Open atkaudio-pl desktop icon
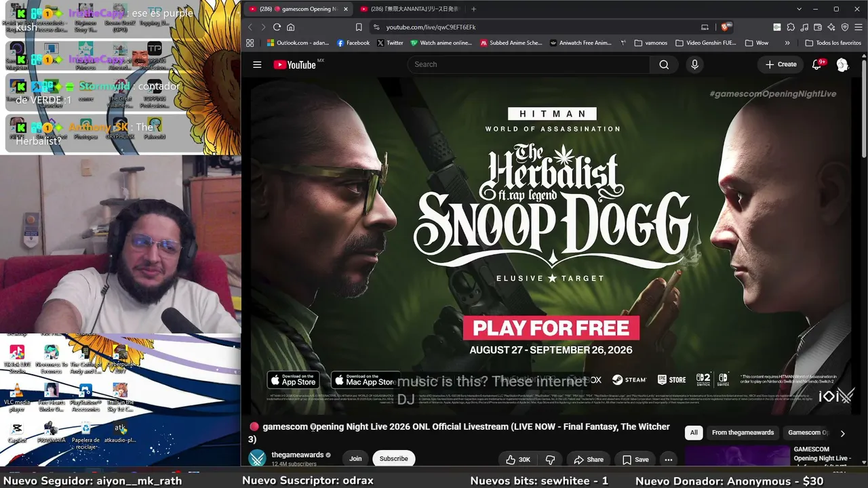The width and height of the screenshot is (868, 488). point(120,433)
